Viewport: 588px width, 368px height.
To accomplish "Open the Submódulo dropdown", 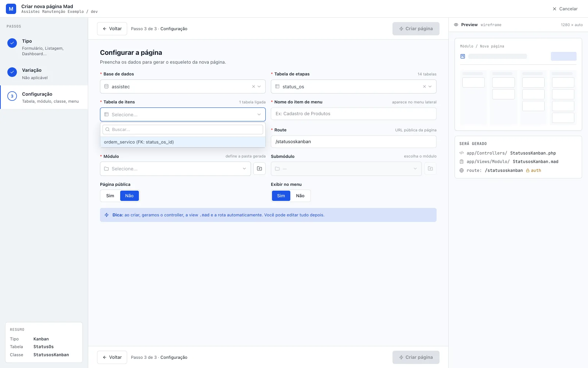I will tap(346, 169).
